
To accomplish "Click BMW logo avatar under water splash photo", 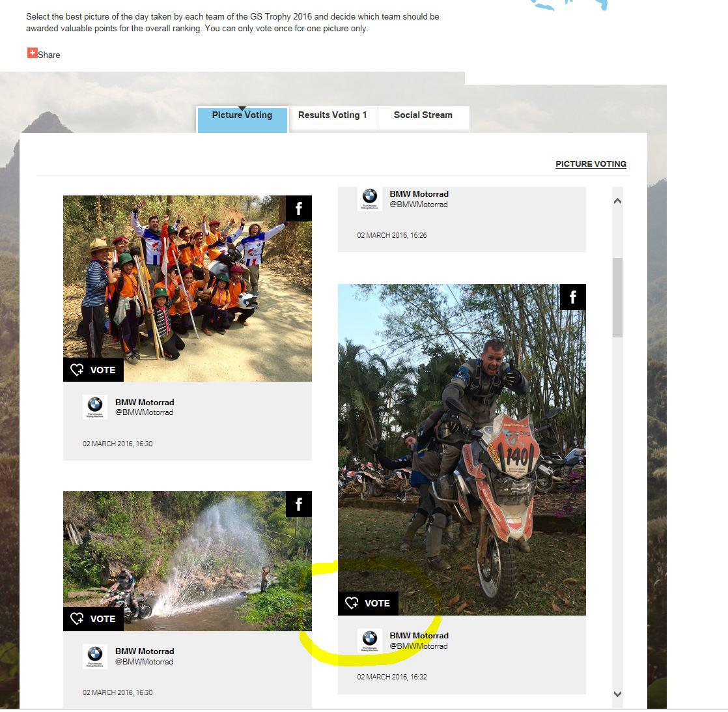I will [x=95, y=657].
